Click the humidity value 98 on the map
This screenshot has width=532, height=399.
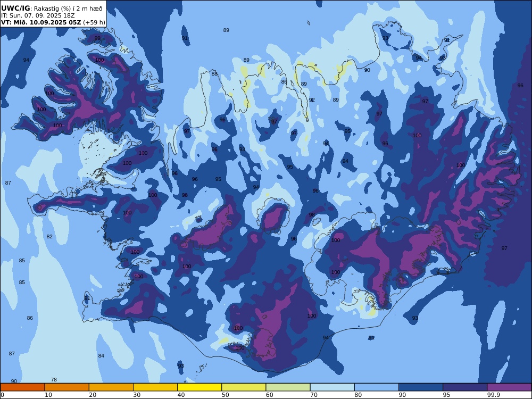click(312, 214)
